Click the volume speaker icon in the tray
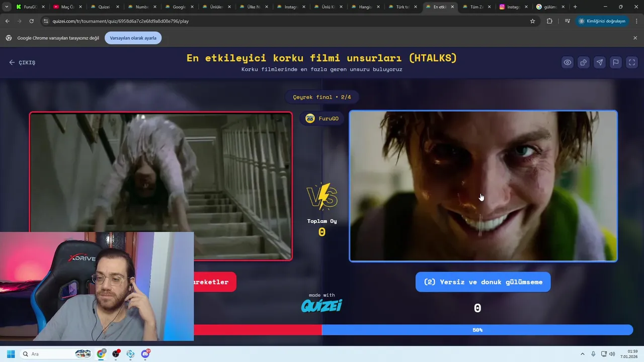Screen dimensions: 644x362 612,354
